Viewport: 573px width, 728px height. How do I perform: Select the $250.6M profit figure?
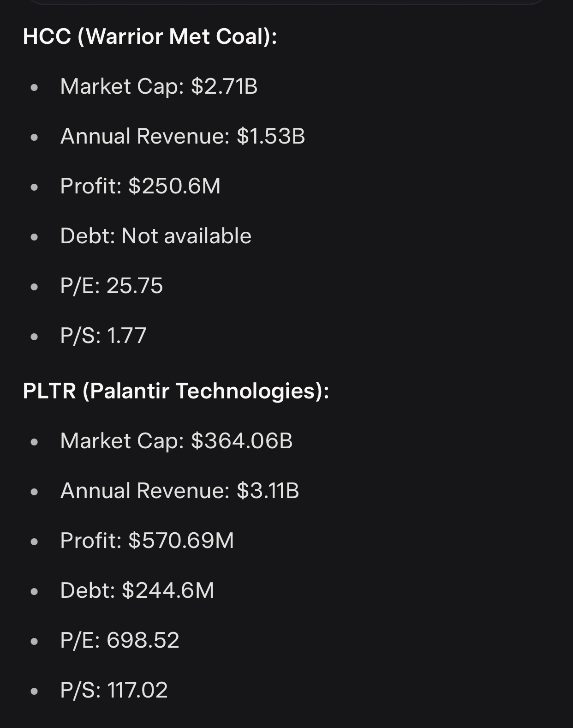click(x=175, y=186)
